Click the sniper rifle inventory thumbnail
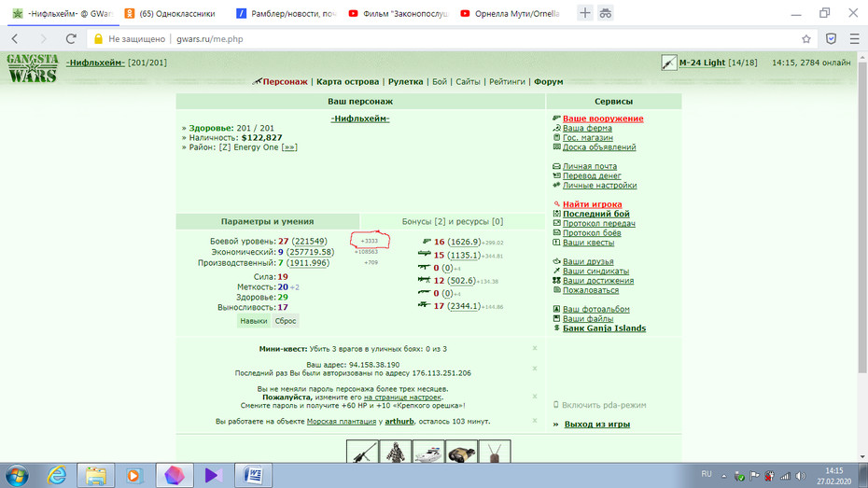This screenshot has width=868, height=488. pyautogui.click(x=362, y=452)
